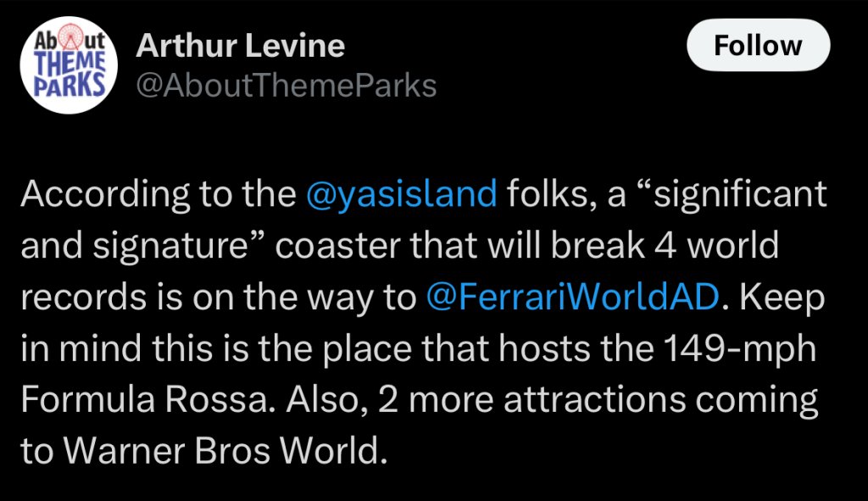Viewport: 868px width, 501px height.
Task: Click the word "THEME" in avatar logo
Action: (70, 62)
